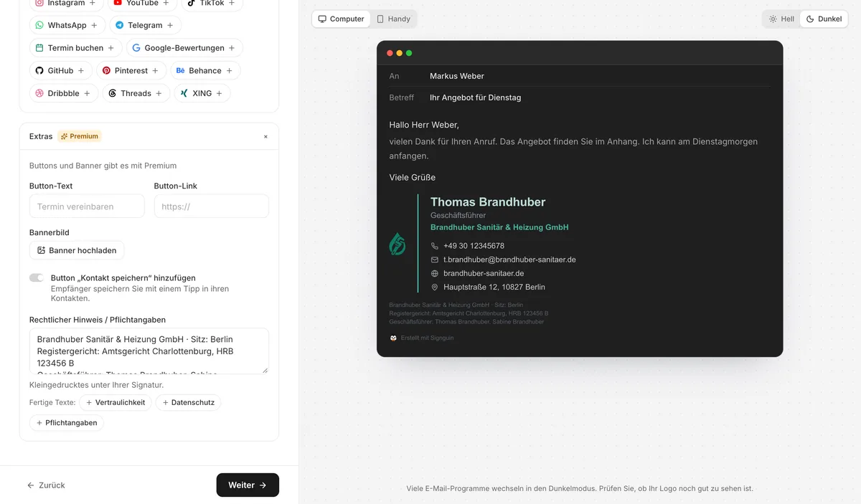Toggle the "Kontakt speichern" button switch
The height and width of the screenshot is (504, 861).
click(37, 278)
